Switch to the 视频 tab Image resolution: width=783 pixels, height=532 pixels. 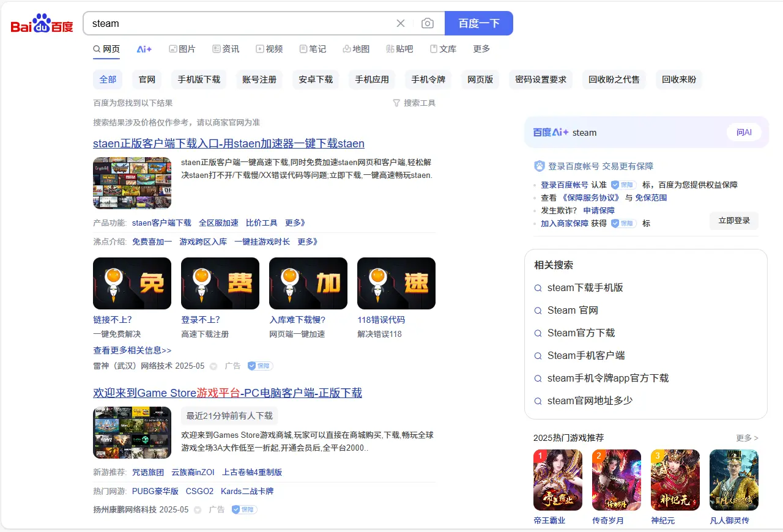(269, 49)
